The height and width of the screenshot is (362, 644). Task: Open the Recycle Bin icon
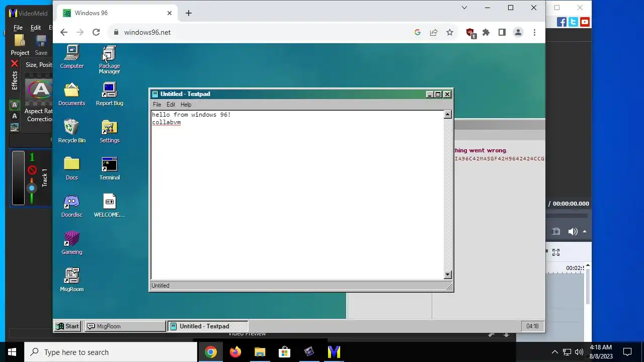click(72, 131)
